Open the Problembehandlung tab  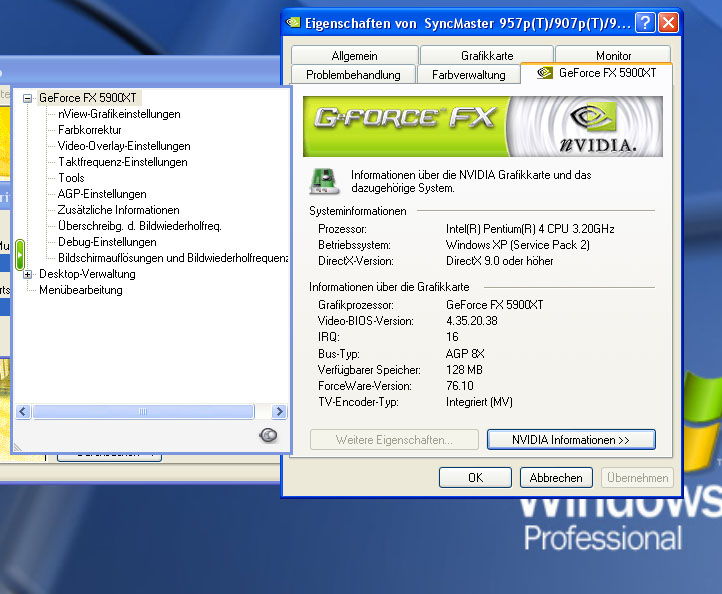(x=353, y=75)
